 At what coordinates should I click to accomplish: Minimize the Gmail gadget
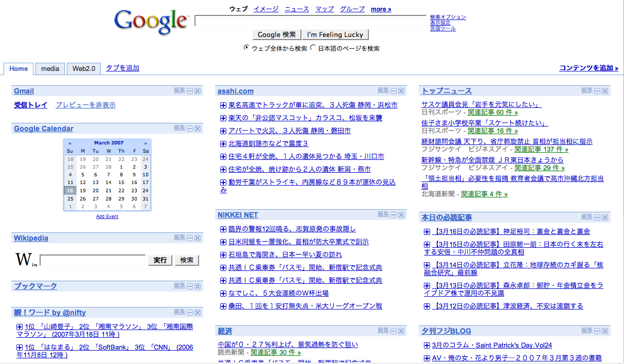point(190,91)
